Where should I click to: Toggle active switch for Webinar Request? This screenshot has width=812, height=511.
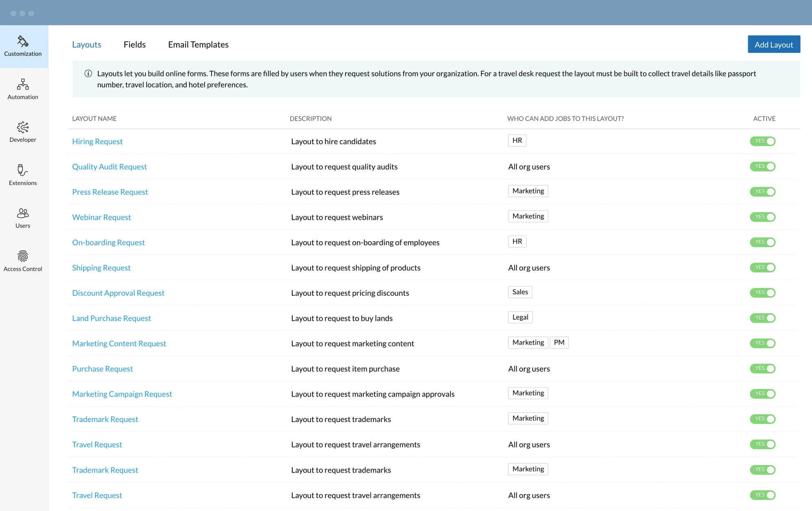pos(762,217)
